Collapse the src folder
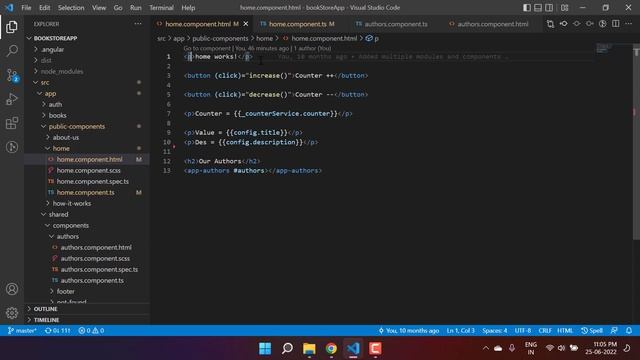Screen dimensions: 640x360 45,82
